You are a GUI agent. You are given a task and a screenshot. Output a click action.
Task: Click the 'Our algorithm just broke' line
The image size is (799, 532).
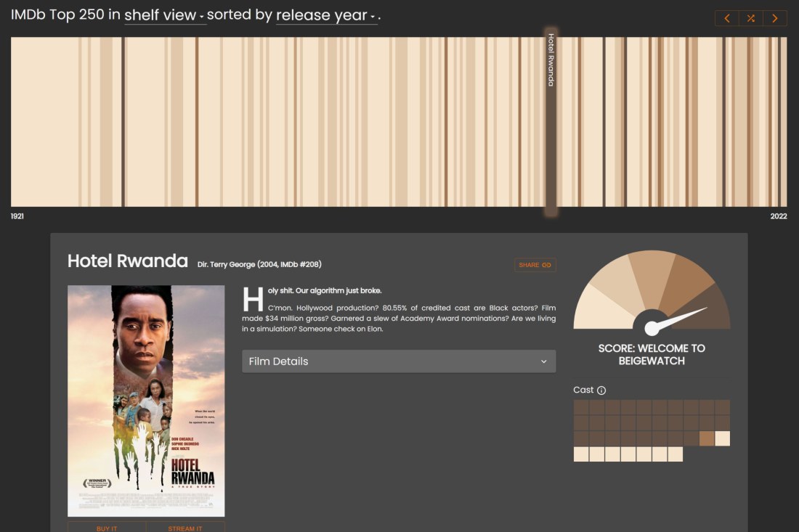click(x=325, y=291)
